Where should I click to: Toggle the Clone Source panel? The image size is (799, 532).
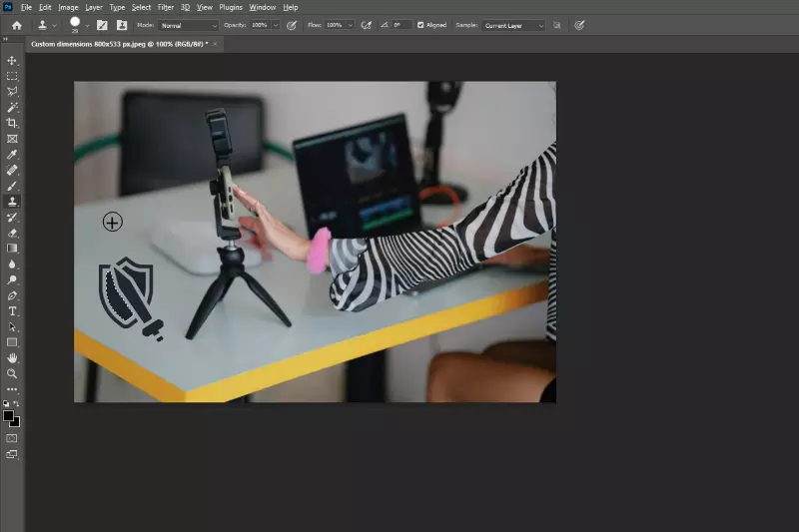pos(122,25)
